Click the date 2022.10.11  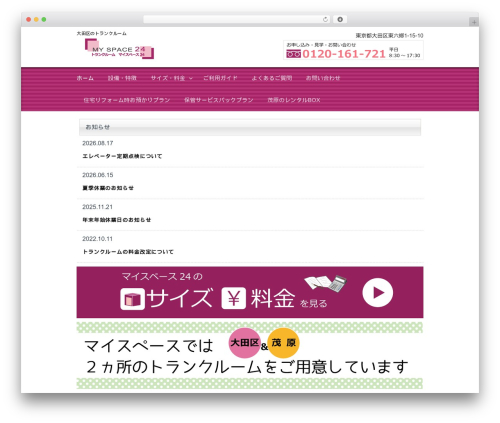pos(97,239)
